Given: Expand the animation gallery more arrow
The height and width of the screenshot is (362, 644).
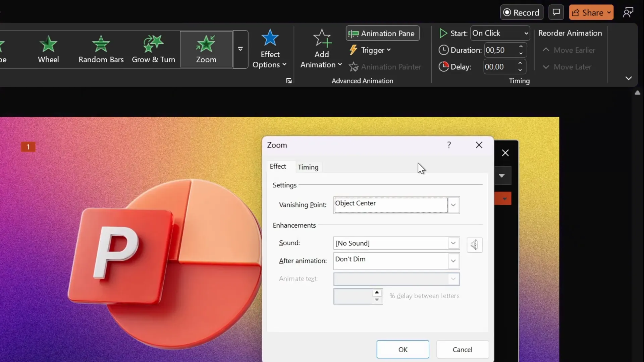Looking at the screenshot, I should pyautogui.click(x=240, y=49).
